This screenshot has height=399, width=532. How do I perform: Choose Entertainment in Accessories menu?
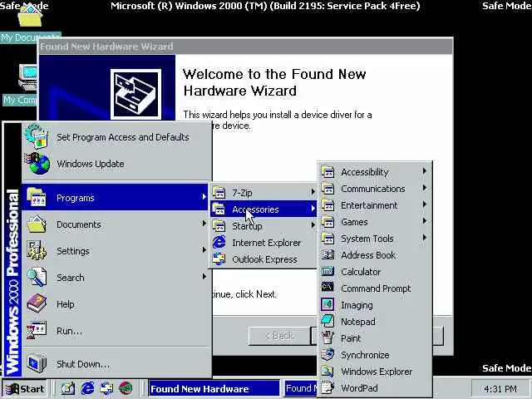point(375,205)
